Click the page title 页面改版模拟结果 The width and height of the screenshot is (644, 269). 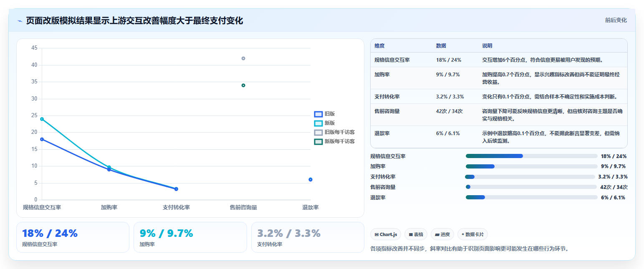(134, 20)
